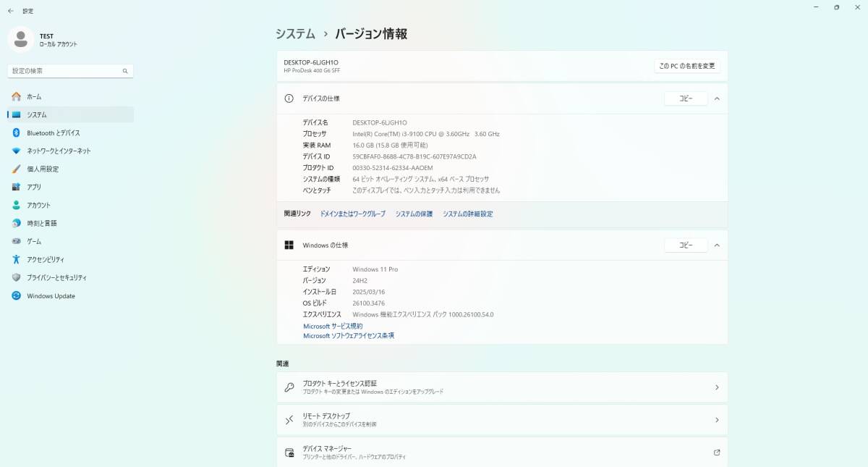868x467 pixels.
Task: Click the key icon for プロダクト キー
Action: (x=289, y=387)
